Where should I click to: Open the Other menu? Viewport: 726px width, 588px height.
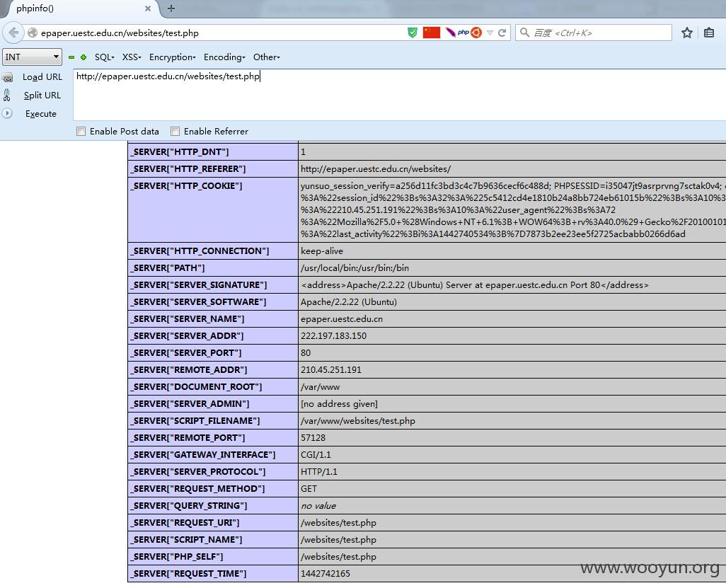pos(266,57)
